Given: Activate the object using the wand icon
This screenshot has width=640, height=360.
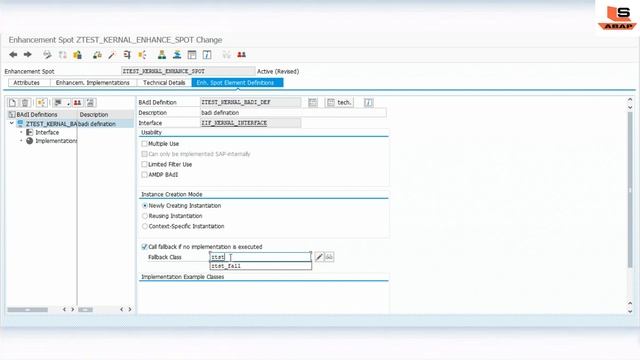Looking at the screenshot, I should 111,55.
